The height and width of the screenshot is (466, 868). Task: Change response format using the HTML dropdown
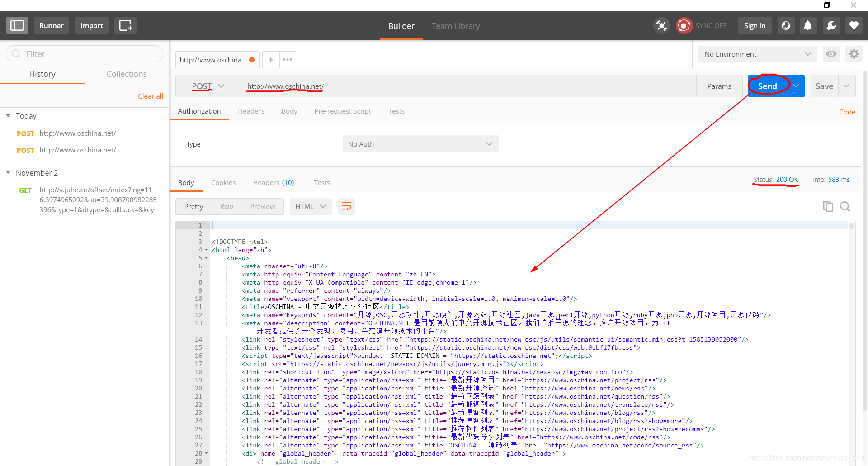pos(311,206)
